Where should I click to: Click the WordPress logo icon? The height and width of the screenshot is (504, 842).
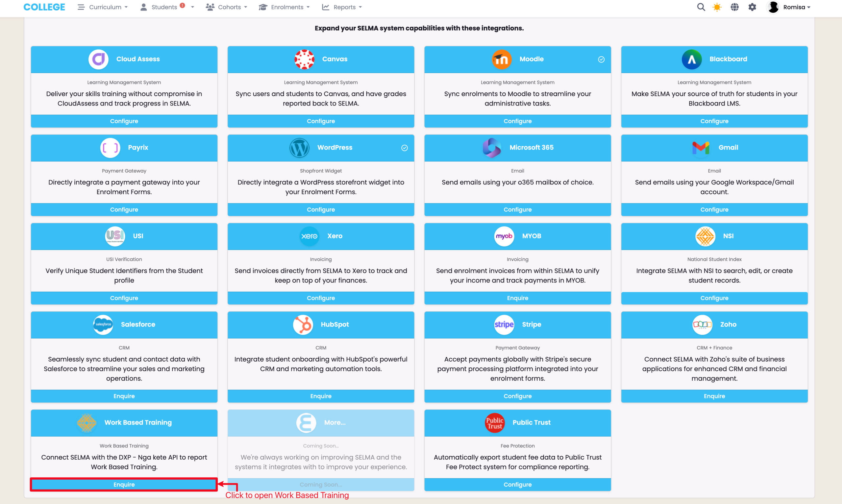click(299, 148)
